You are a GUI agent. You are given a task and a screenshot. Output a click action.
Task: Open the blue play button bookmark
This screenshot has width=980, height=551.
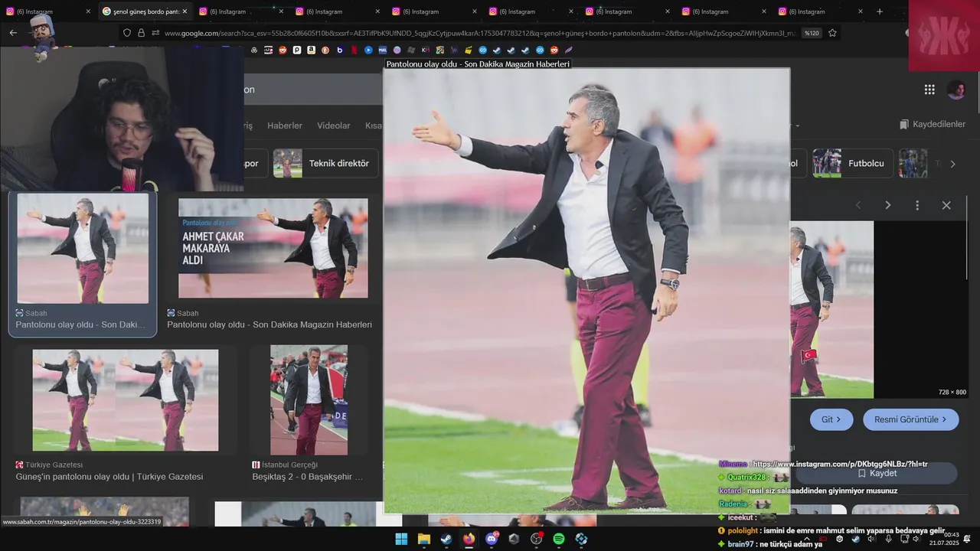(x=368, y=50)
